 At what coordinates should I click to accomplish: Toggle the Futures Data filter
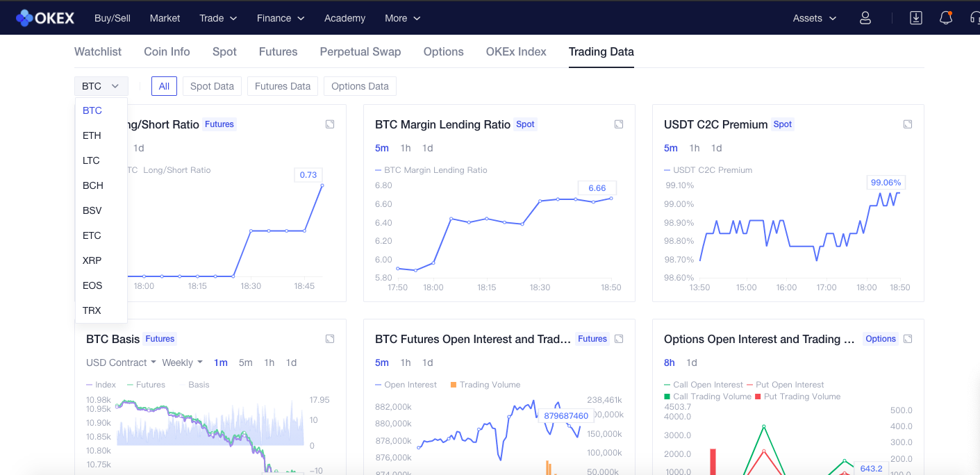pyautogui.click(x=283, y=86)
